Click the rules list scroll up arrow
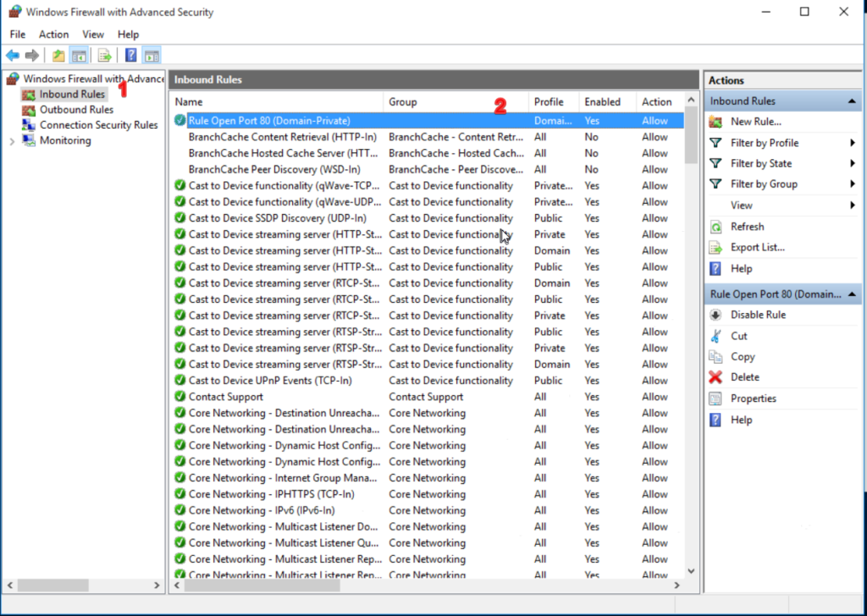 pos(691,100)
